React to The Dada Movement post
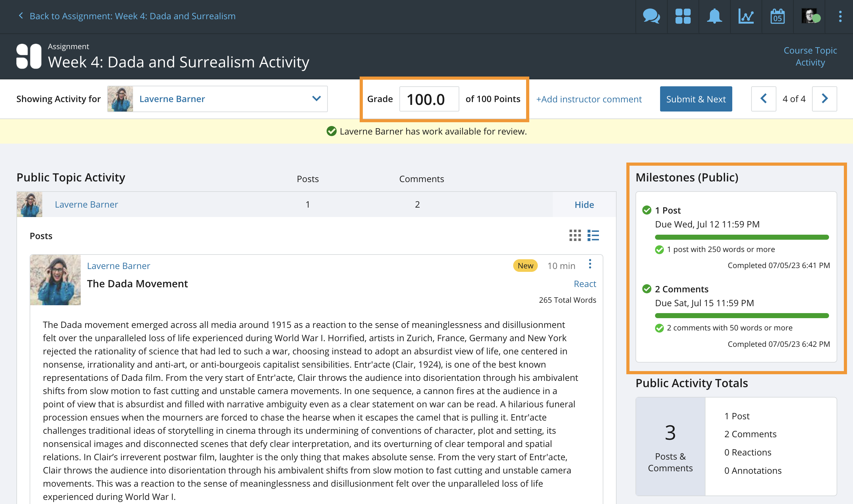This screenshot has height=504, width=853. coord(584,283)
